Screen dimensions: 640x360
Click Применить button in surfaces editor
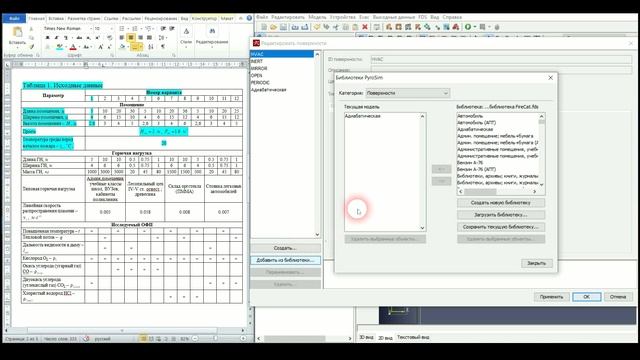point(551,297)
